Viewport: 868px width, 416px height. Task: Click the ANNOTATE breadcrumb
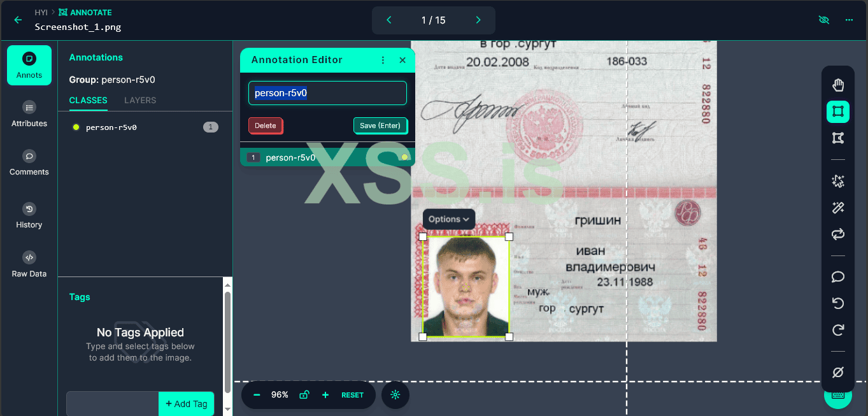85,12
